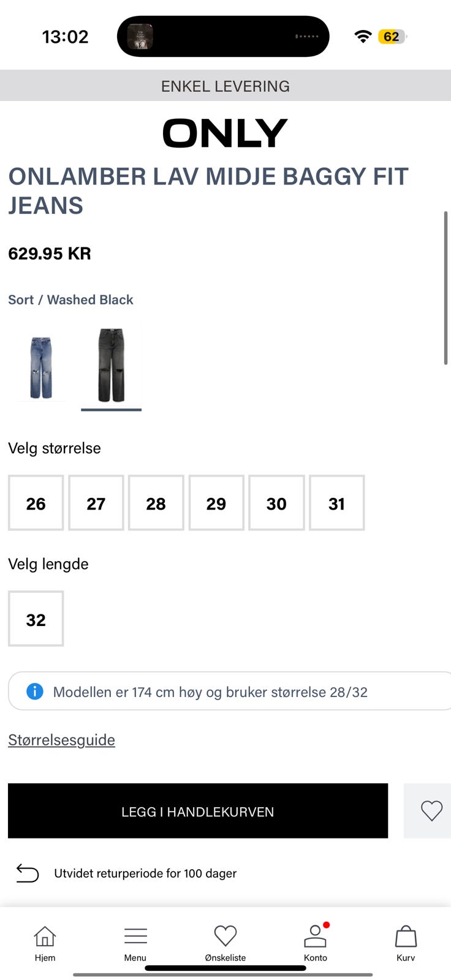Open the Kurv shopping bag icon

coord(406,936)
